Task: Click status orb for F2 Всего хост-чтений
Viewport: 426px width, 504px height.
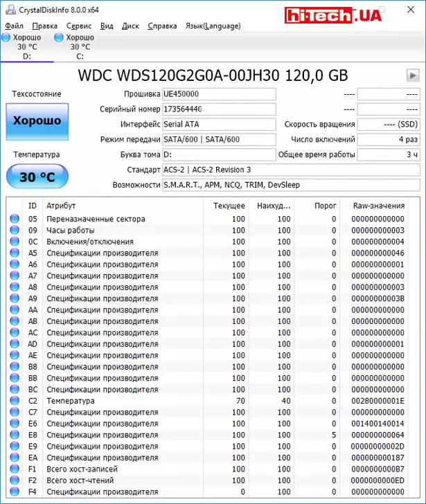Action: 15,480
